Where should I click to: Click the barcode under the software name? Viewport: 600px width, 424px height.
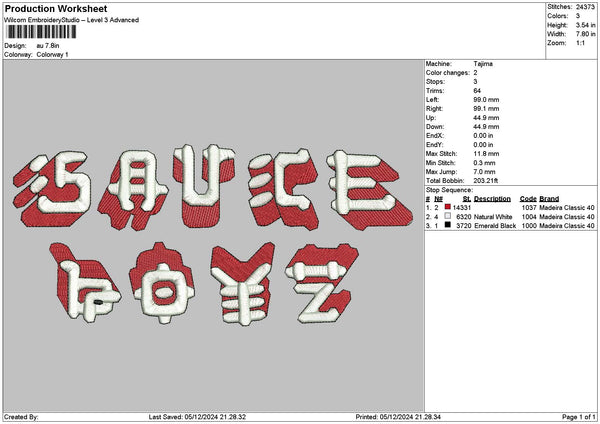[x=41, y=32]
